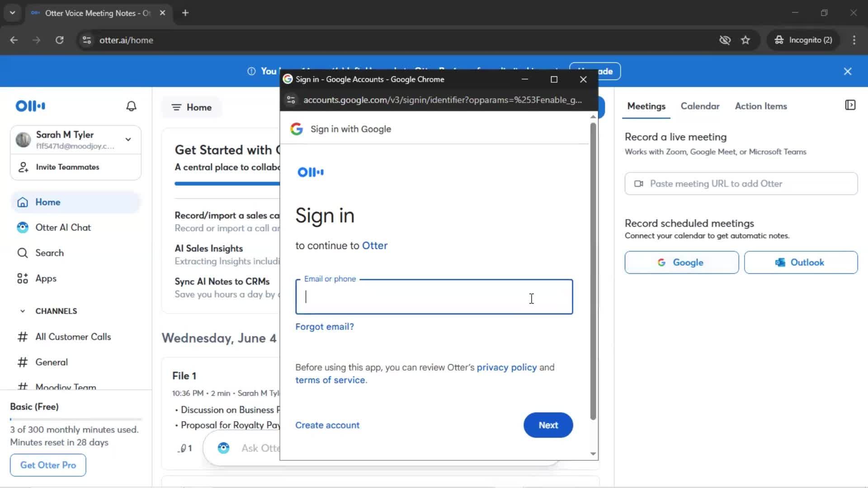The height and width of the screenshot is (488, 868).
Task: Click the info icon in the blue banner
Action: [x=251, y=71]
